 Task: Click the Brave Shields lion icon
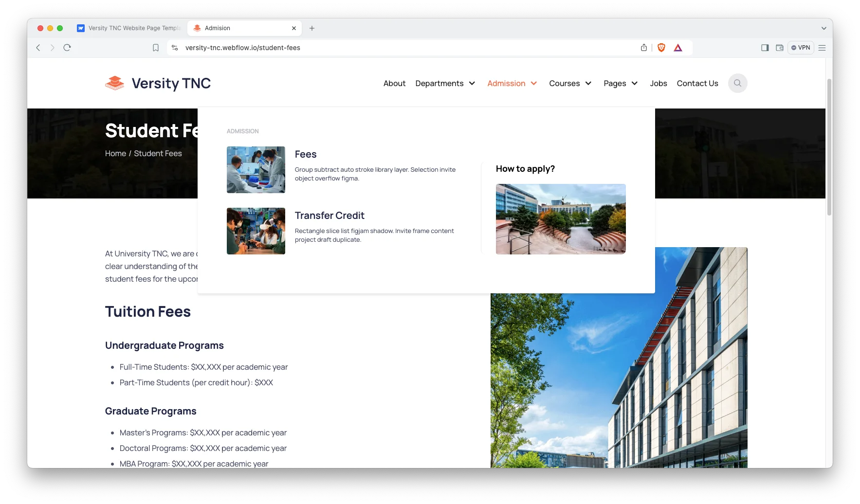(661, 48)
